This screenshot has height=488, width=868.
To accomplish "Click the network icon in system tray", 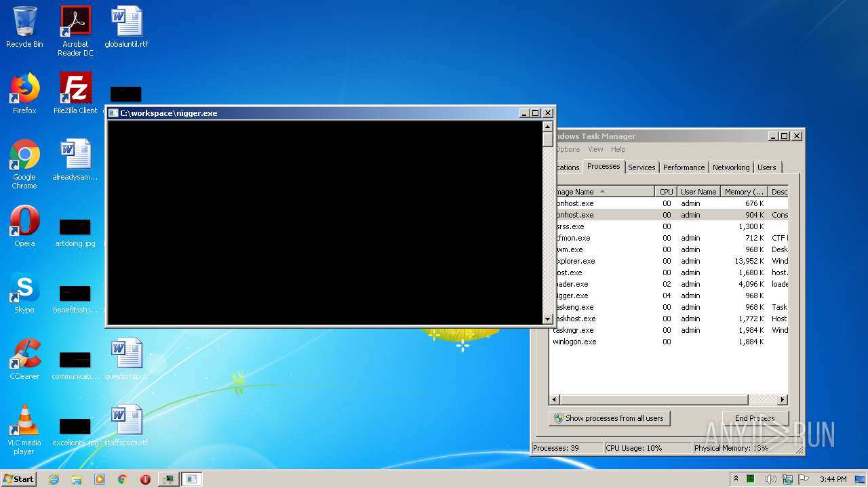I will tap(787, 479).
